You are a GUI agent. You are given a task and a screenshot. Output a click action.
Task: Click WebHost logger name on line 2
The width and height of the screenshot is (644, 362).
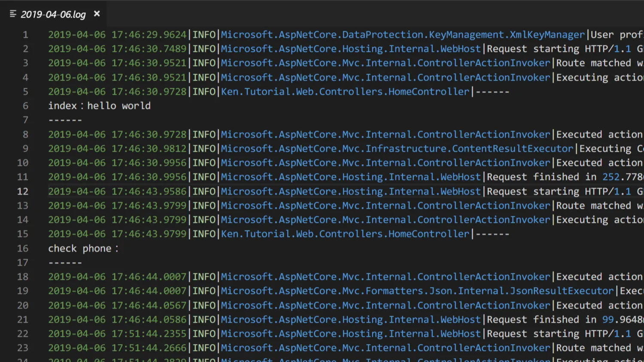(x=351, y=49)
